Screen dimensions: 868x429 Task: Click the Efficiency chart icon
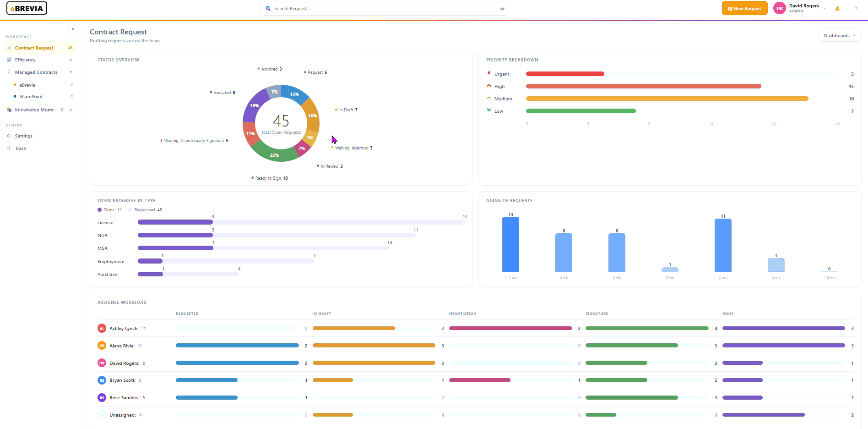pos(9,60)
